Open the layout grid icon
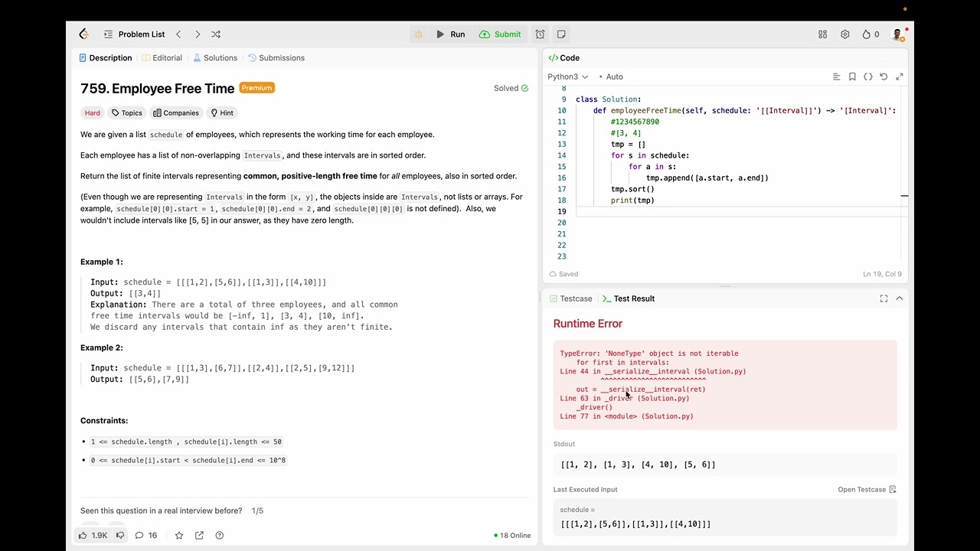This screenshot has height=551, width=980. [822, 34]
